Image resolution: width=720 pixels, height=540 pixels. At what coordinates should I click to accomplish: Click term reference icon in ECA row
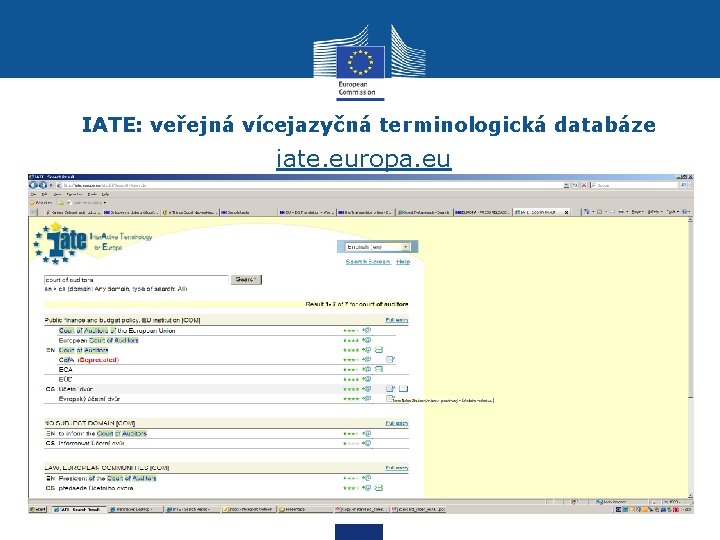(x=366, y=369)
